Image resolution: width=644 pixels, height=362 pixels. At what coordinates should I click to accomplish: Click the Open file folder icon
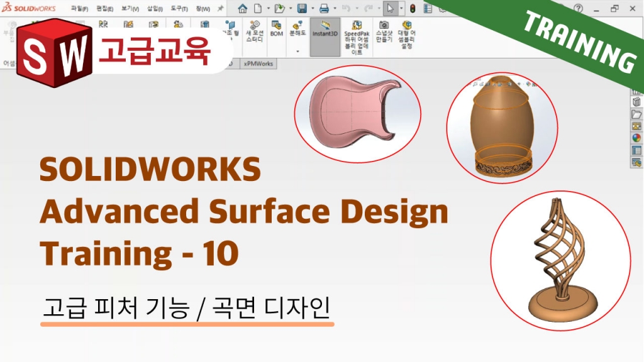(280, 8)
